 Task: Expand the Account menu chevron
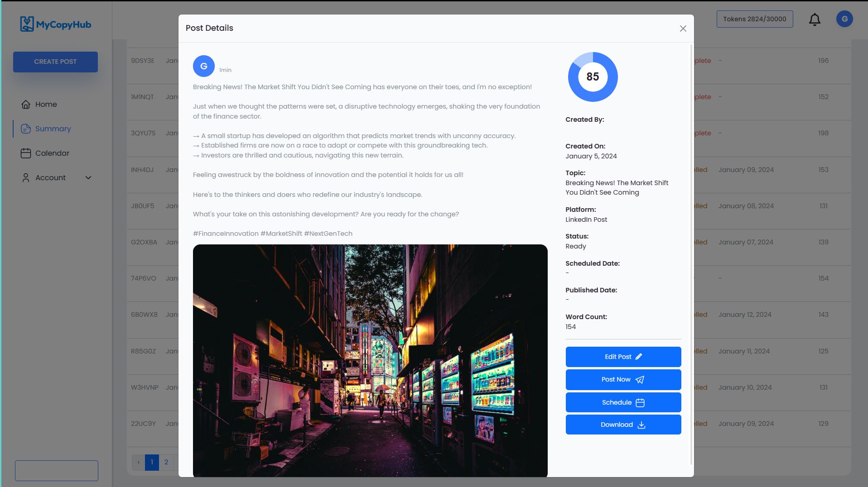tap(88, 178)
